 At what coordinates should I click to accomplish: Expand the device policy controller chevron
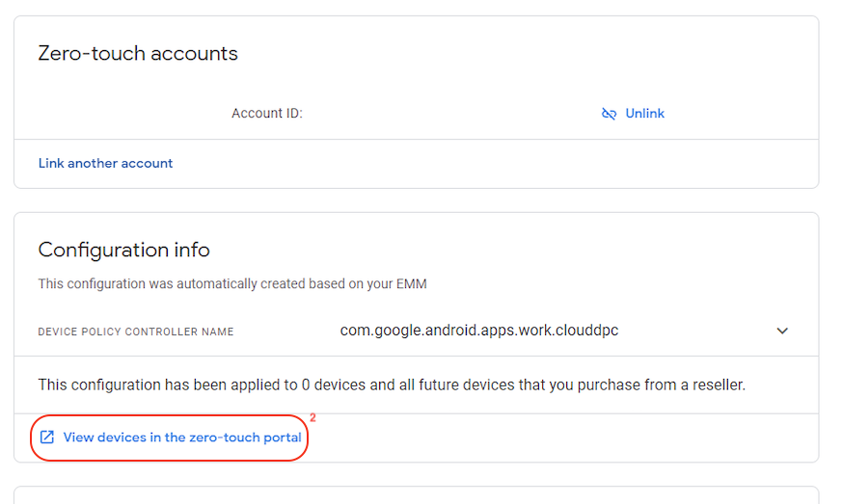coord(782,331)
